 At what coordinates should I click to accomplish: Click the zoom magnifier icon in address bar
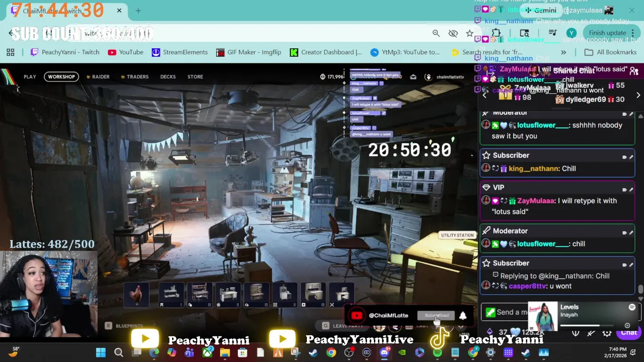(436, 33)
